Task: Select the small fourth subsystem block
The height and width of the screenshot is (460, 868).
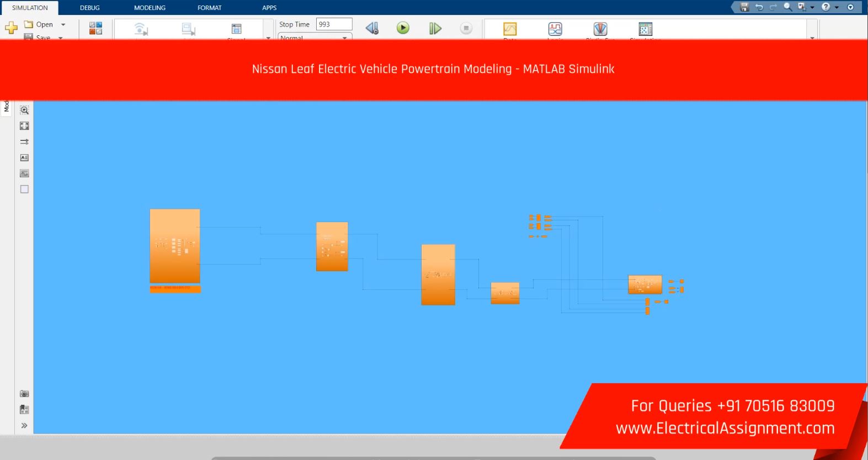Action: 505,293
